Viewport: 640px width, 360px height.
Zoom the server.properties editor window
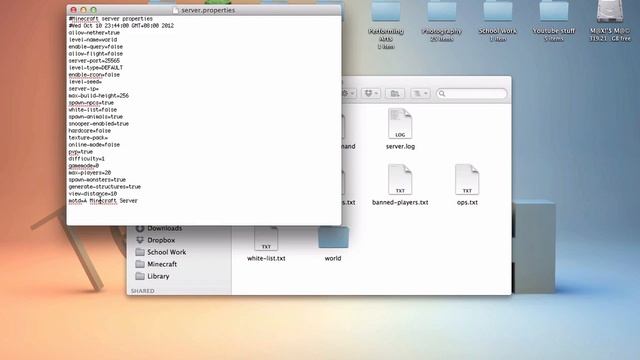click(x=93, y=10)
